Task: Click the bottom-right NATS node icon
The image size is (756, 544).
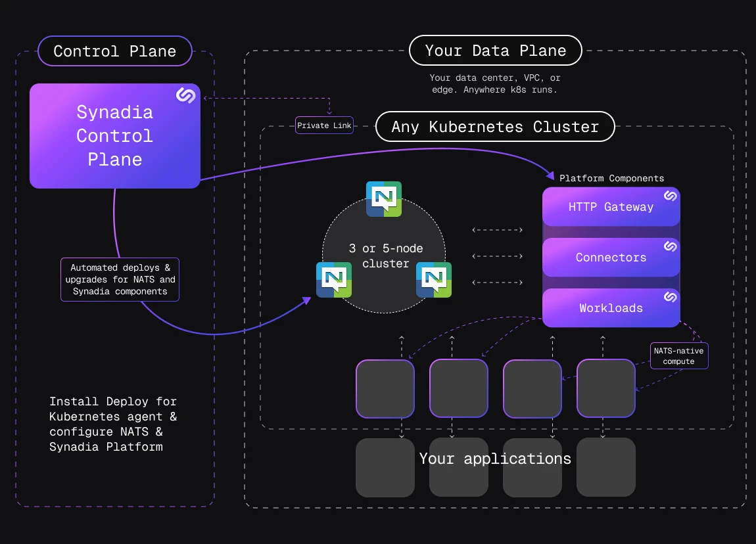Action: point(434,280)
